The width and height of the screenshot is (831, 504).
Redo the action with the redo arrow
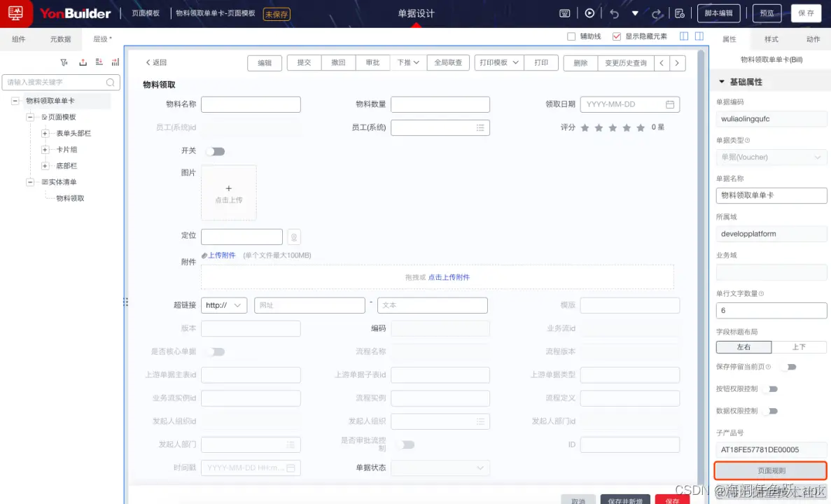coord(657,14)
